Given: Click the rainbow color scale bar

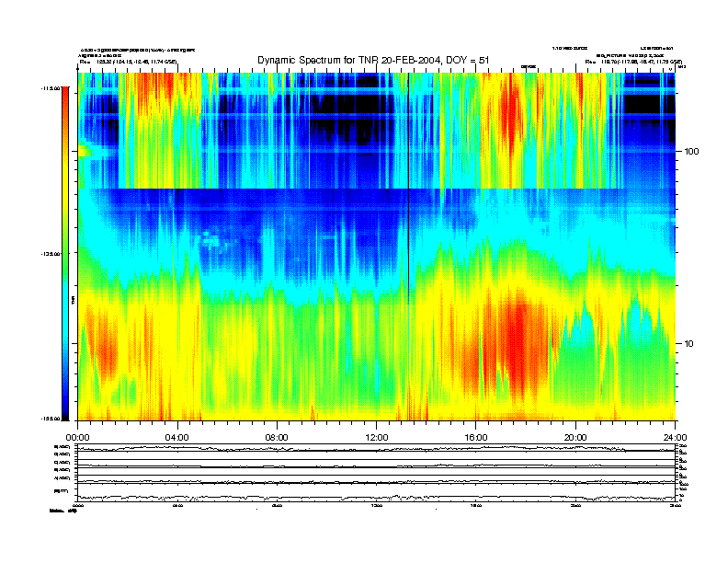Looking at the screenshot, I should (x=65, y=253).
